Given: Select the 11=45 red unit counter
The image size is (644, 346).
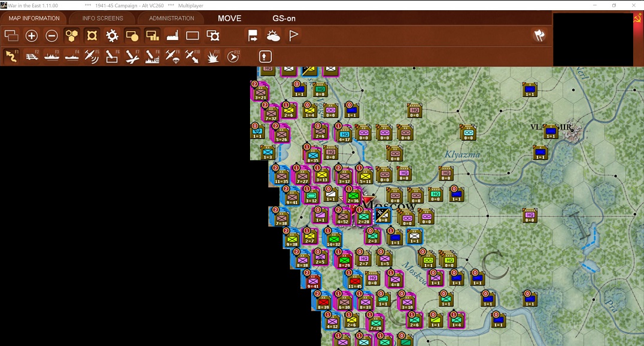Looking at the screenshot, I should pyautogui.click(x=355, y=281).
